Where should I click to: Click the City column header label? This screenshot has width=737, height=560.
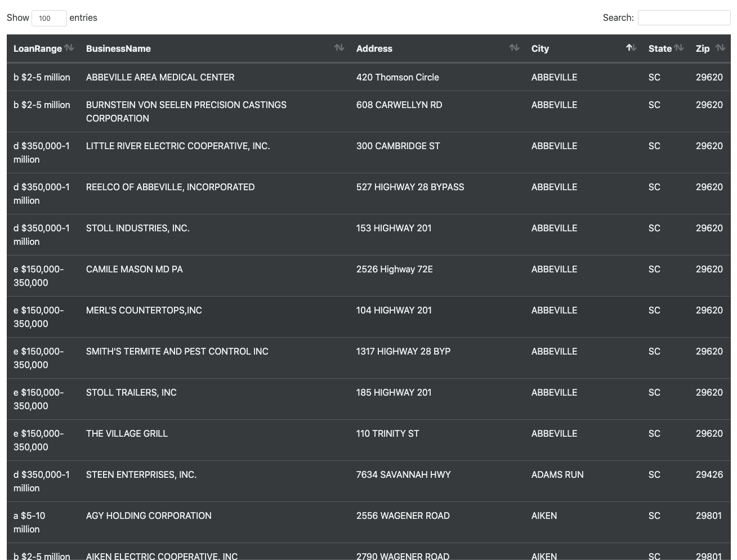tap(540, 48)
